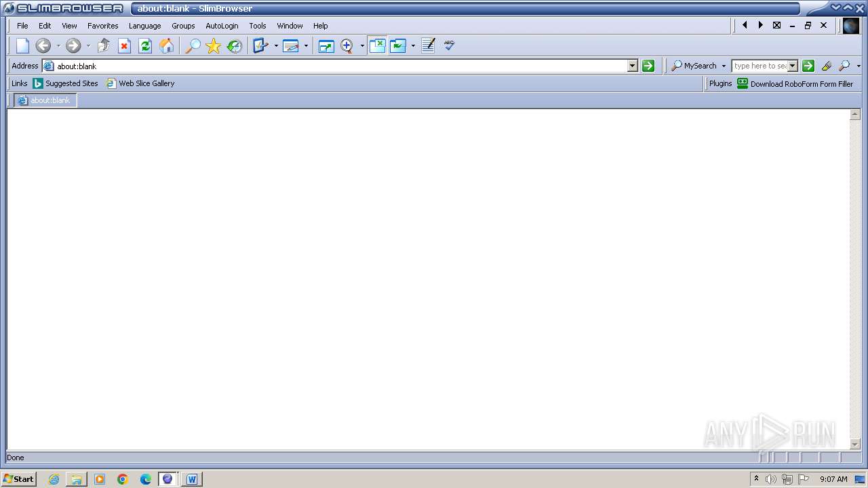Click the full screen window icon
Image resolution: width=868 pixels, height=488 pixels.
coord(326,45)
